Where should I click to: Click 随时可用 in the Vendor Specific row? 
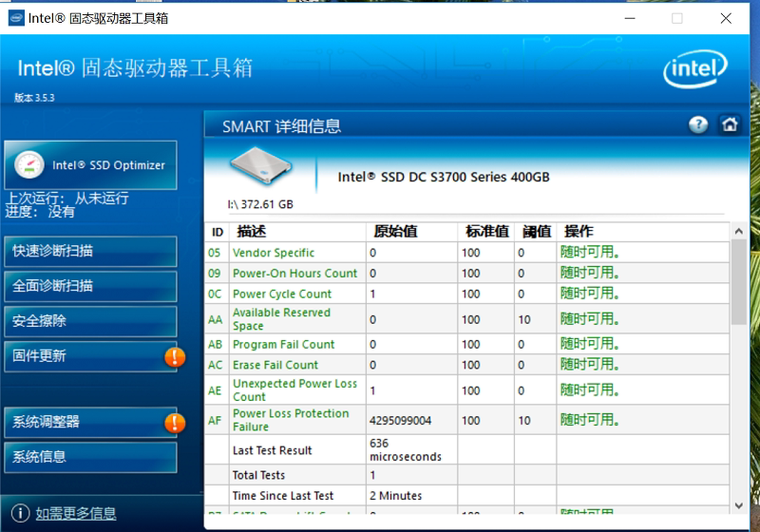590,253
